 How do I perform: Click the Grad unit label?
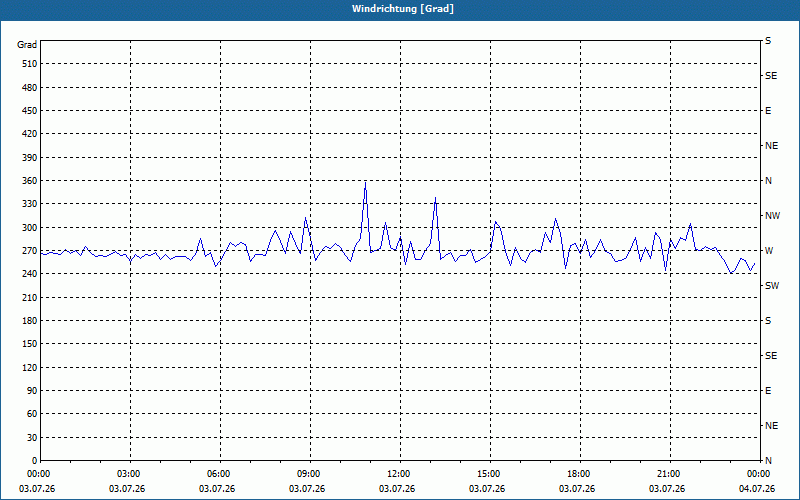coord(27,45)
